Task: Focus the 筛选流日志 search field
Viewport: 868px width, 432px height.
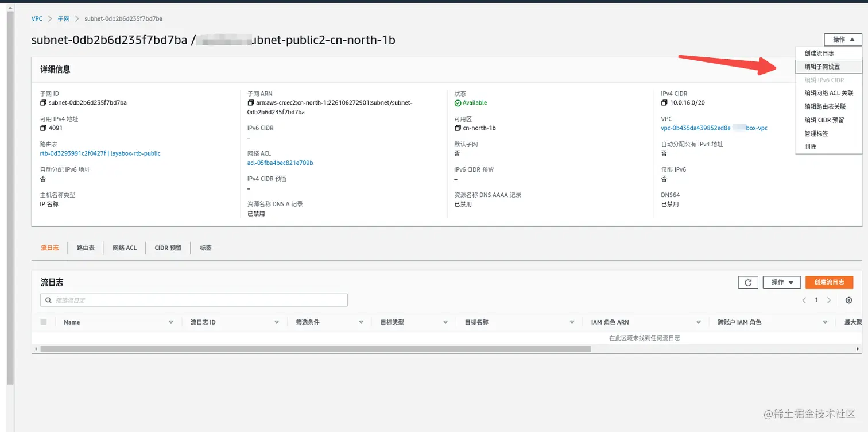Action: point(194,300)
